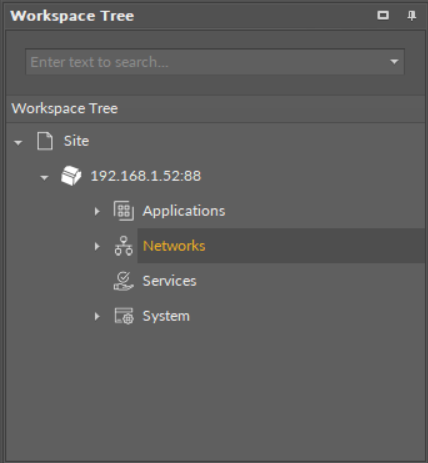Collapse the Site tree node
This screenshot has width=428, height=463.
click(x=18, y=143)
